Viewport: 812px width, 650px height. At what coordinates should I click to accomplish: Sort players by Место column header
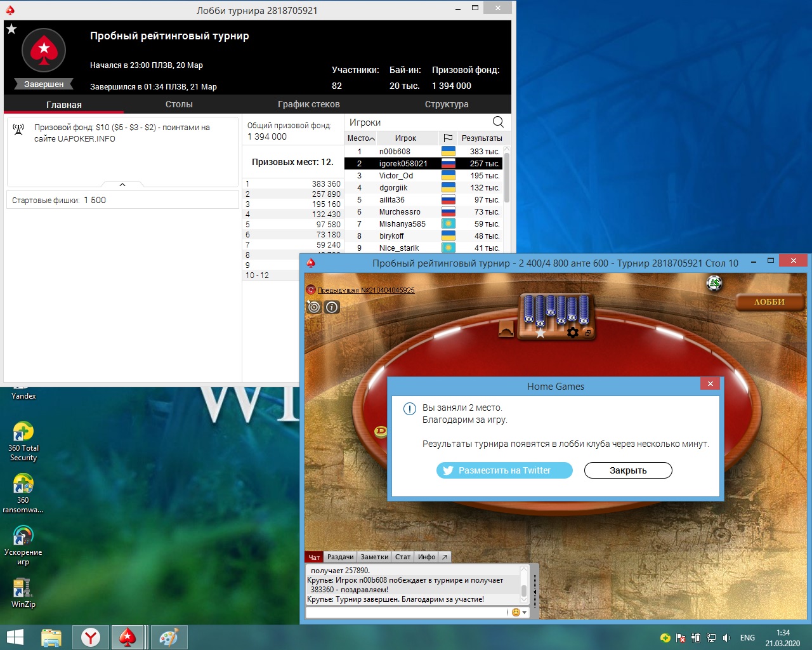click(x=361, y=138)
